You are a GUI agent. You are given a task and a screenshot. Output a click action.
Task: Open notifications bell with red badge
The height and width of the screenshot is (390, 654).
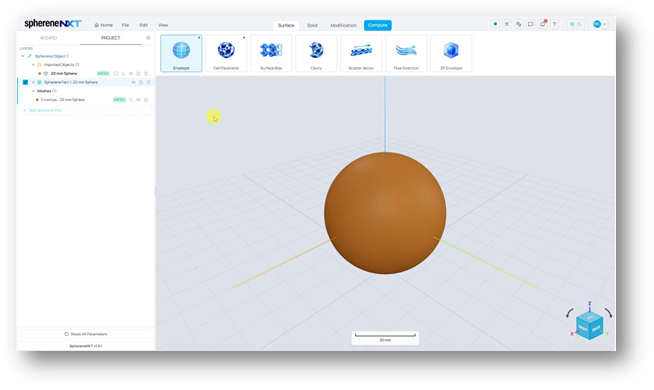543,24
